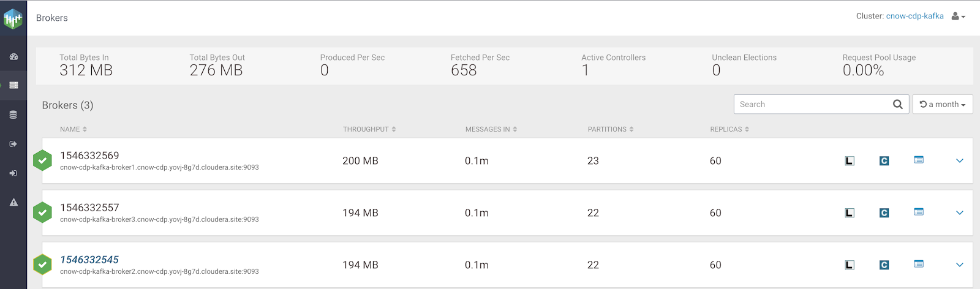The image size is (980, 289).
Task: Open the cnow-cdp-kafka cluster link
Action: point(914,16)
